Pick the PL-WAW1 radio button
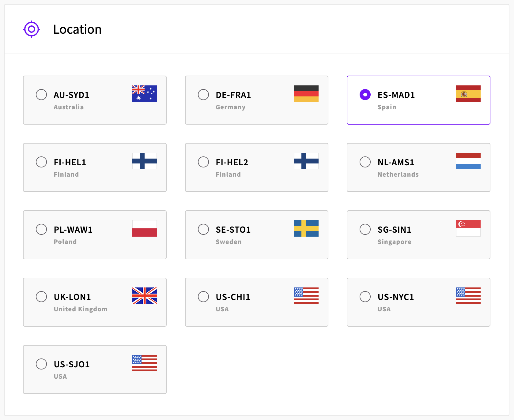 pyautogui.click(x=41, y=229)
